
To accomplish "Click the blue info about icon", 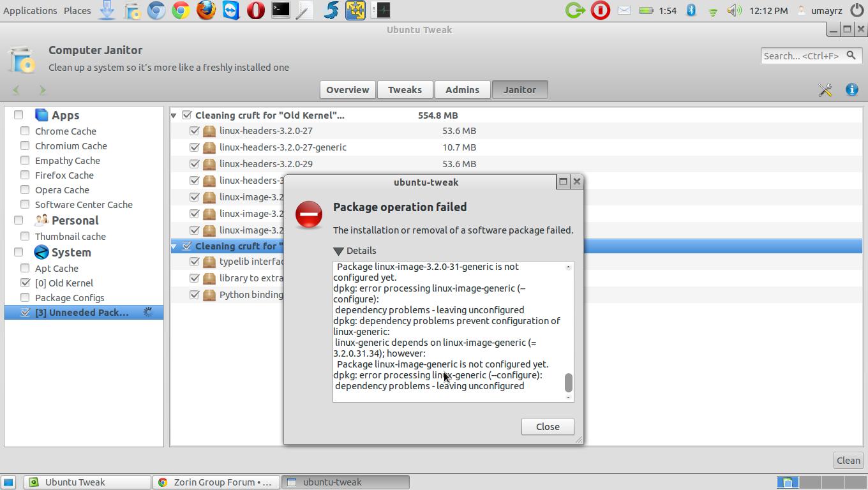I will 851,90.
